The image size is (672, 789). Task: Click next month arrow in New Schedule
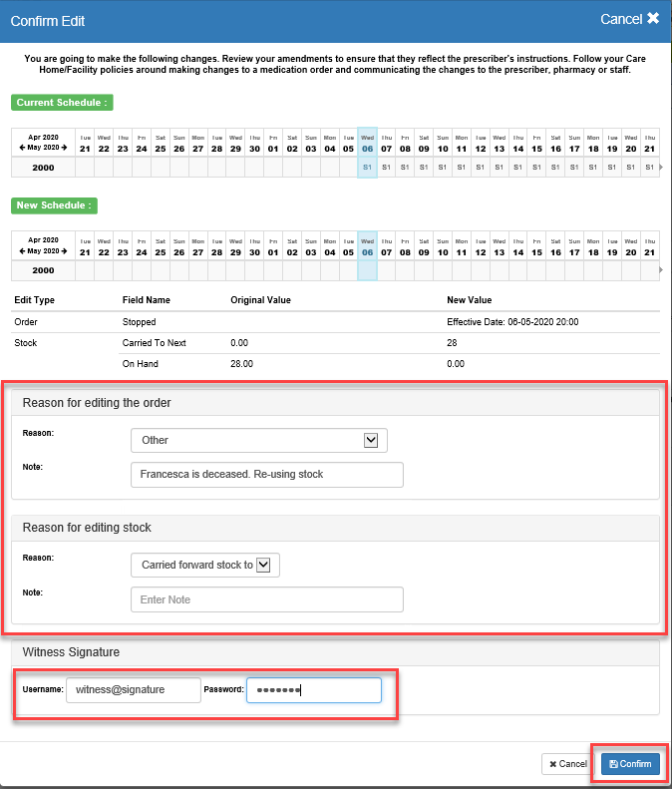click(65, 252)
